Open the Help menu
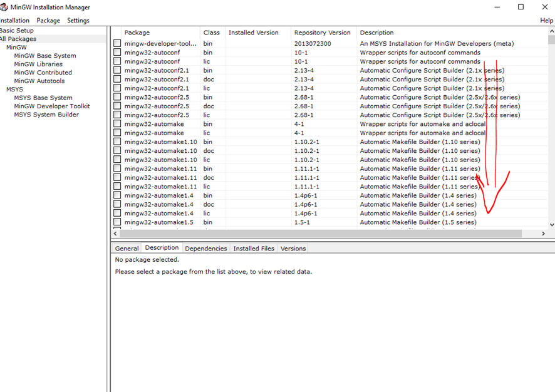 (x=546, y=21)
